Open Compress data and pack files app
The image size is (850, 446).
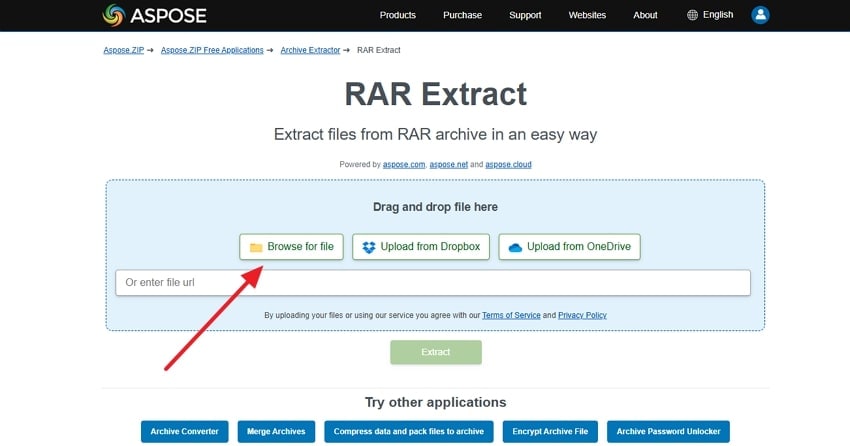[409, 431]
